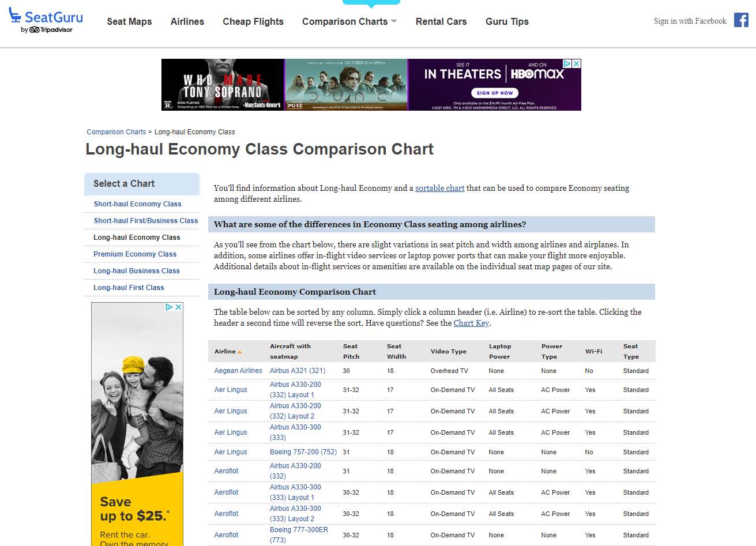
Task: Open Aer Lingus A330-200 Layout 1 seat map
Action: coord(295,390)
